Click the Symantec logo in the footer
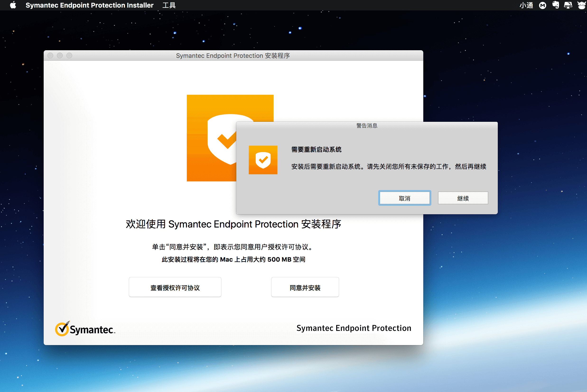This screenshot has height=392, width=587. click(85, 329)
